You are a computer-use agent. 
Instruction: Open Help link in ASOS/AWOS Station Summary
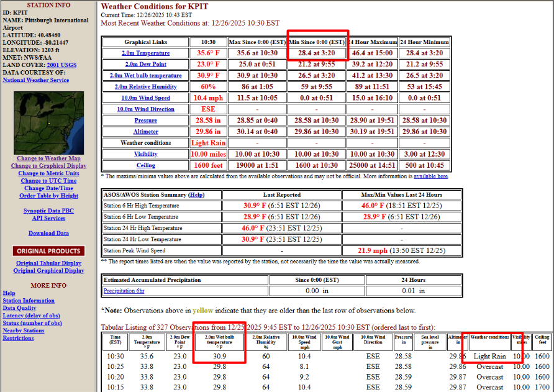coord(196,195)
